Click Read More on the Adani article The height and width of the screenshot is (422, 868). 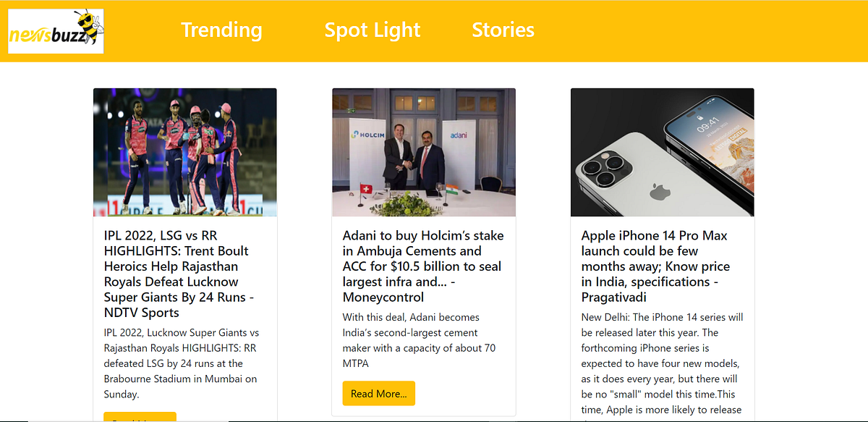coord(378,393)
